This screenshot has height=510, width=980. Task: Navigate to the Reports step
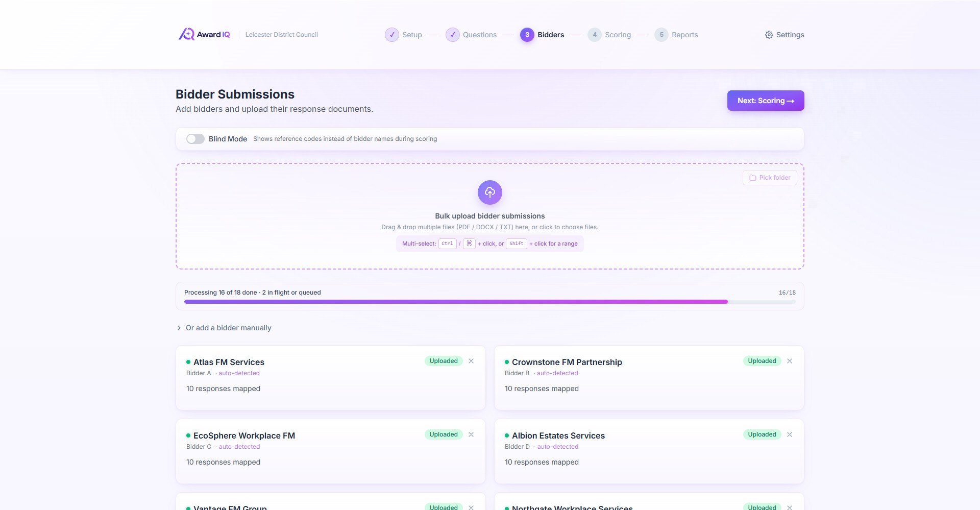tap(677, 35)
